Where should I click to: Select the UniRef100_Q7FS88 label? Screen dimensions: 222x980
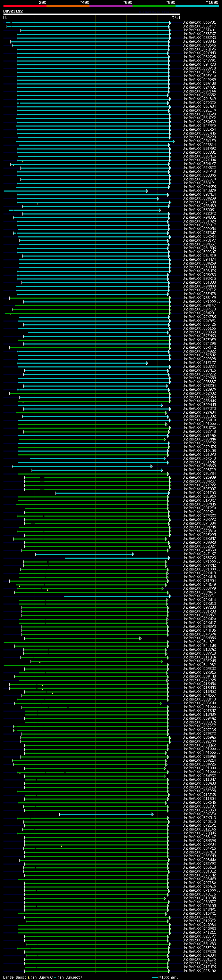pos(199,202)
